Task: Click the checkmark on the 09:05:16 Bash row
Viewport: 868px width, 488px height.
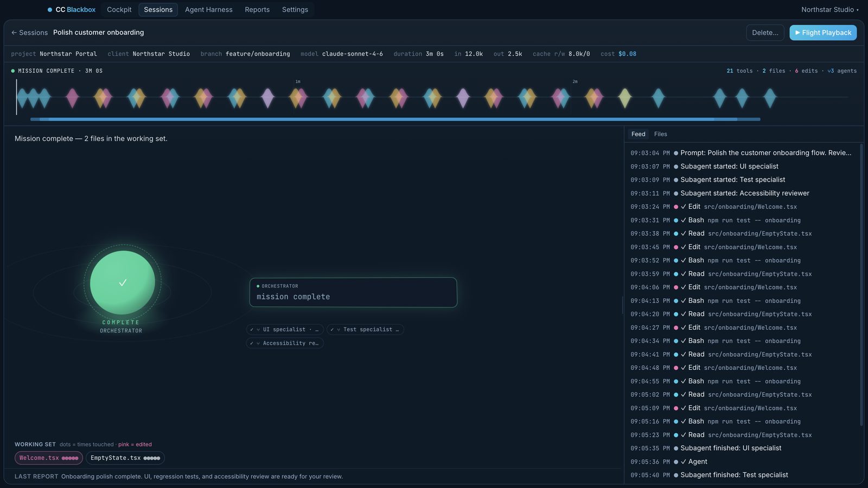Action: tap(684, 421)
